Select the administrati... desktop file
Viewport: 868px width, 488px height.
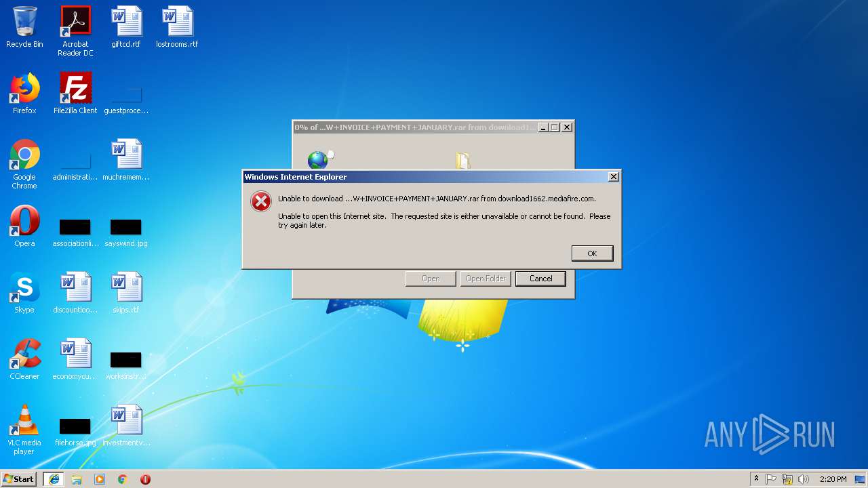point(75,166)
